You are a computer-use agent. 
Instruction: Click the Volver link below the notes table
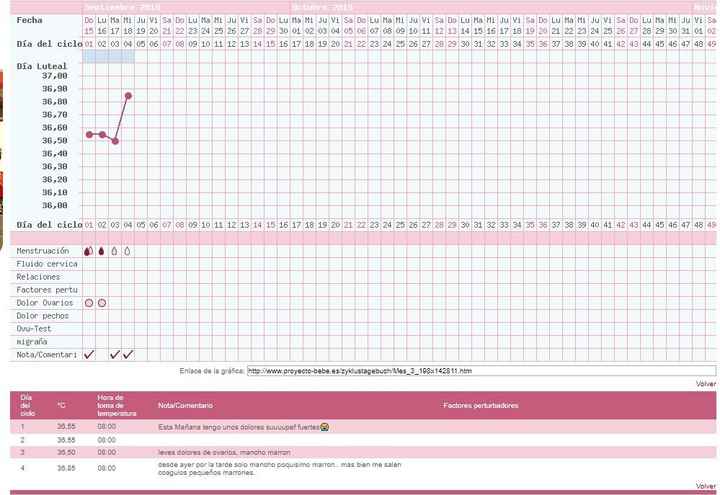click(706, 485)
